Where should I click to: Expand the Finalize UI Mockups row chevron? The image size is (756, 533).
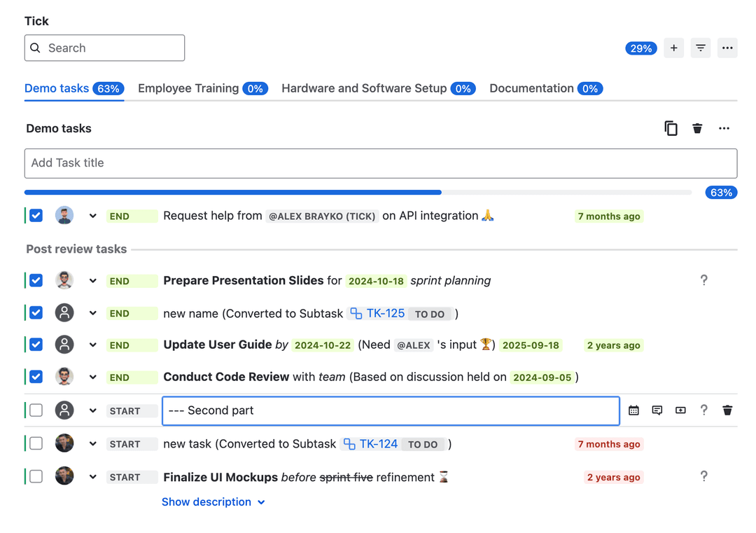(x=92, y=476)
